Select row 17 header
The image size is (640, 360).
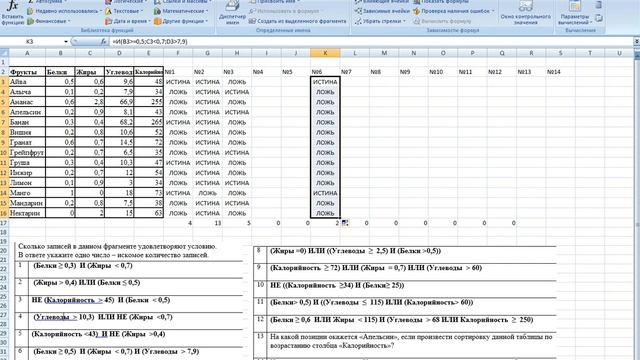tap(4, 223)
